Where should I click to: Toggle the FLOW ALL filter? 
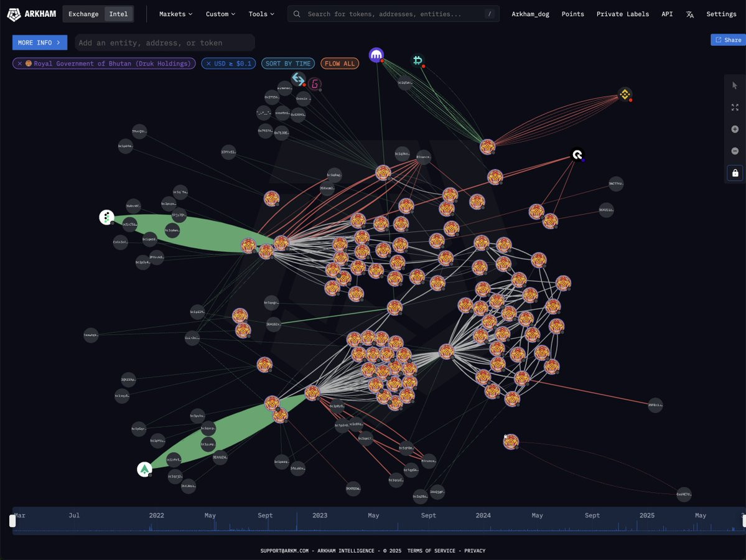coord(340,63)
